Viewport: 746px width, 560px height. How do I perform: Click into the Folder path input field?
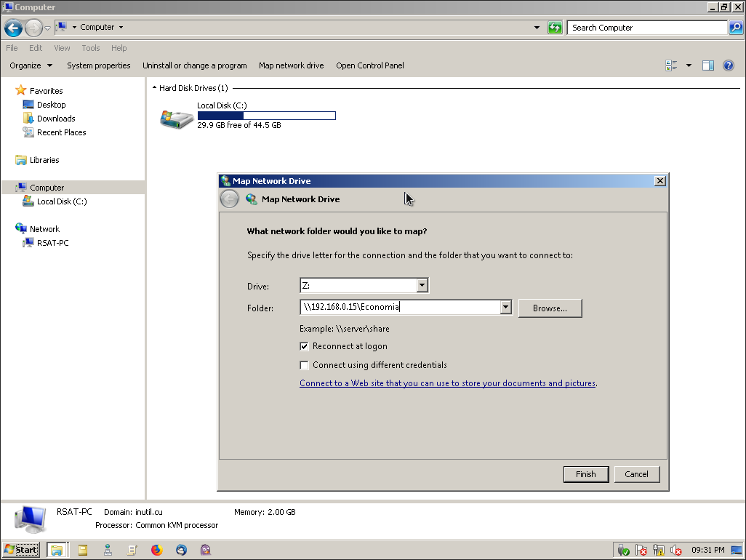pos(400,308)
